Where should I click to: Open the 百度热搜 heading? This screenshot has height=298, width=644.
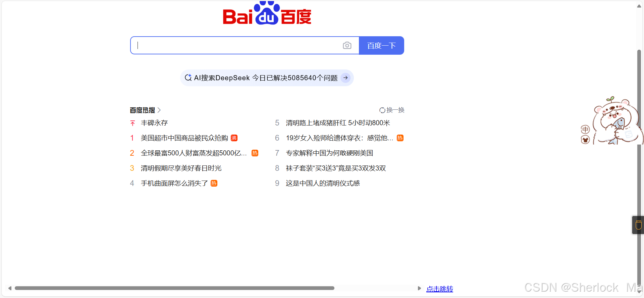click(x=143, y=110)
